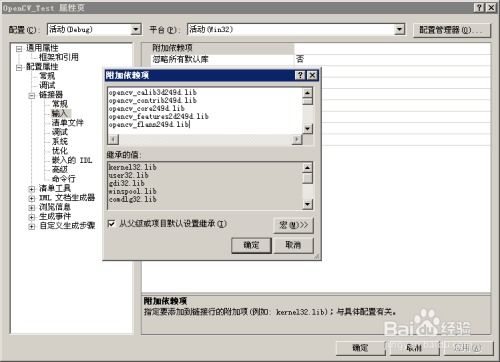This screenshot has width=500, height=362.
Task: Click gdi32.lib in inherited values
Action: coord(127,183)
